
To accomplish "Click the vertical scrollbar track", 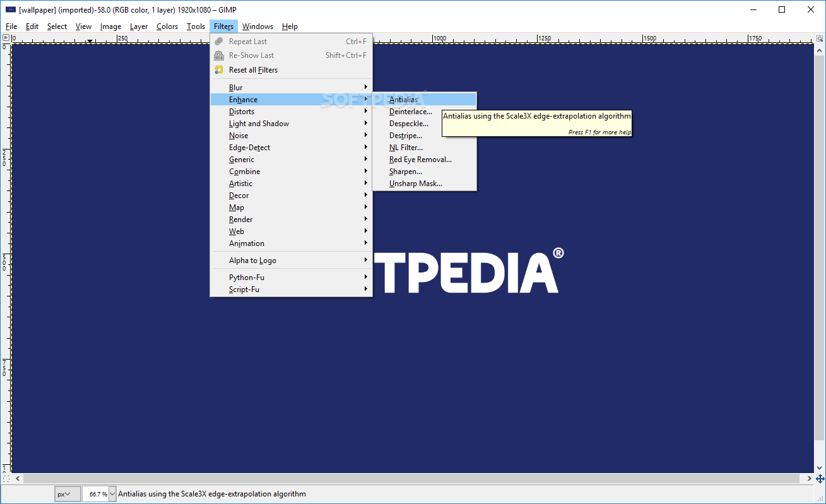I will tap(820, 247).
